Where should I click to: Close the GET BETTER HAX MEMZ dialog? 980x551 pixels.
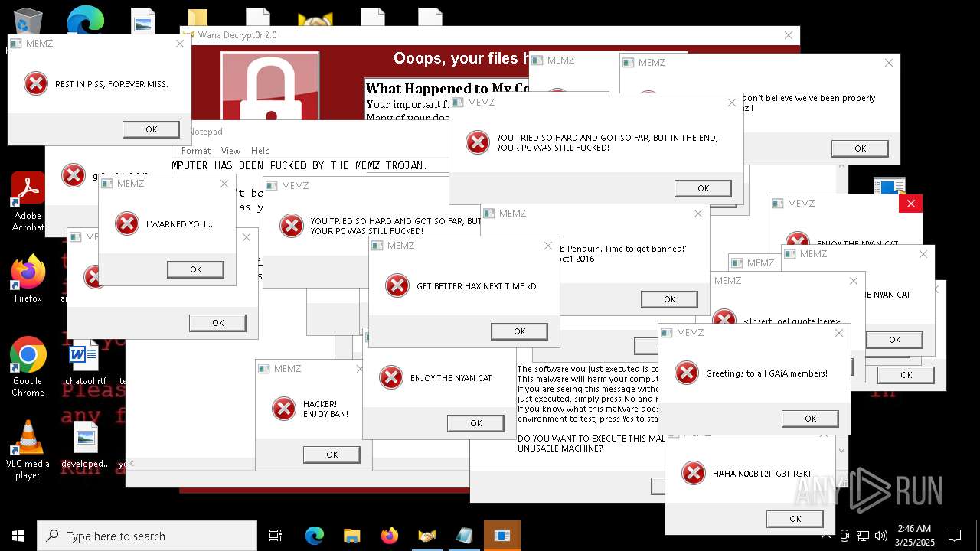[548, 246]
